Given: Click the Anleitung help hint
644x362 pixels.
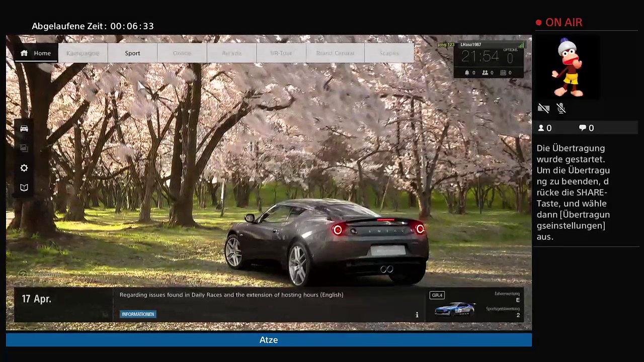Looking at the screenshot, I should pyautogui.click(x=40, y=275).
